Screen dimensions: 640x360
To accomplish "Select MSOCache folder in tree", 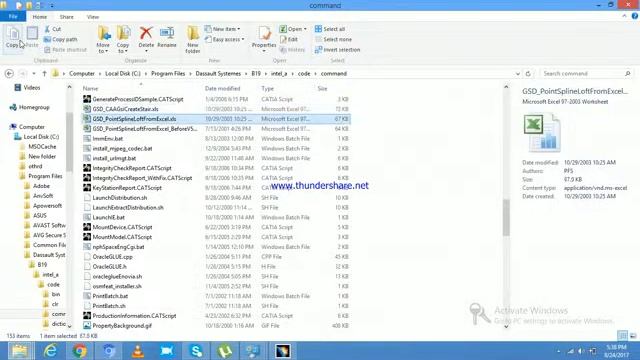I will pos(38,147).
